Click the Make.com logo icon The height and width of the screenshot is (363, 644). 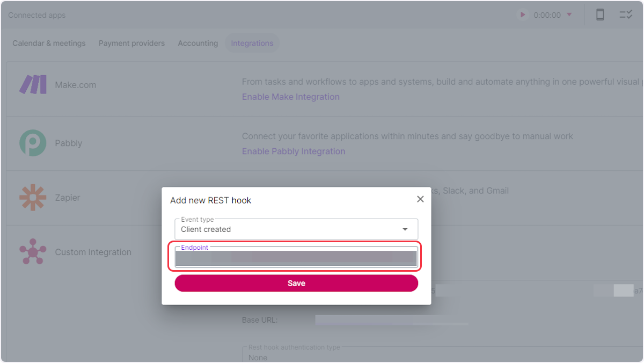coord(33,85)
